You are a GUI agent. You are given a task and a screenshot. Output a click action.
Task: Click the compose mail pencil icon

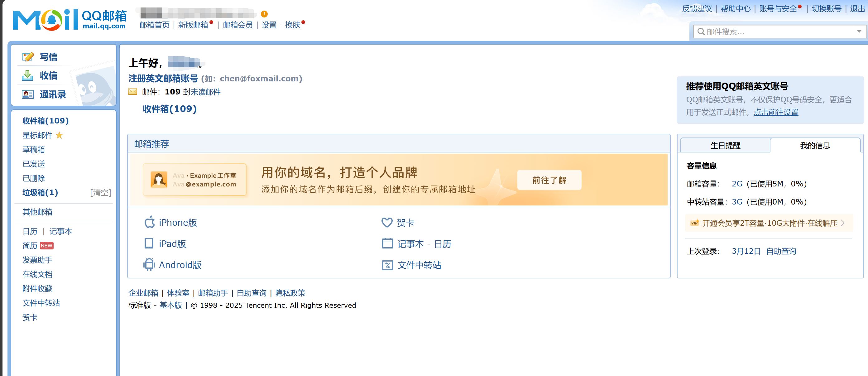click(x=28, y=57)
